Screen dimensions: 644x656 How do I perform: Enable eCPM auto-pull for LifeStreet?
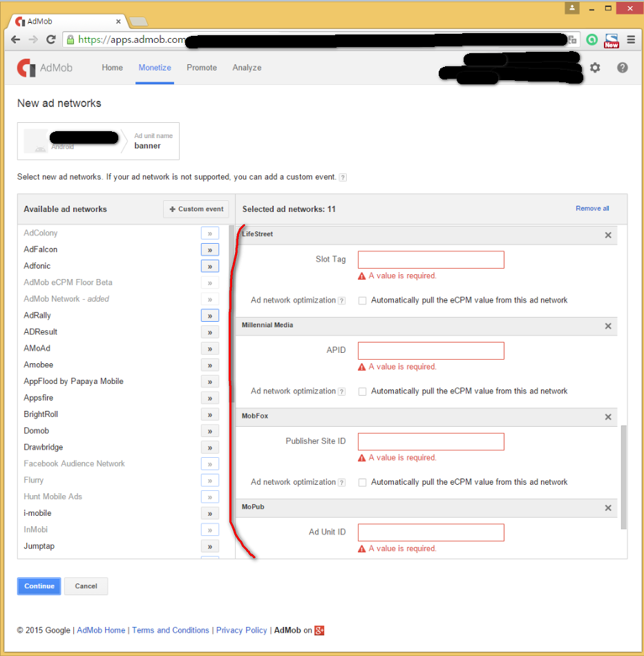click(x=362, y=300)
